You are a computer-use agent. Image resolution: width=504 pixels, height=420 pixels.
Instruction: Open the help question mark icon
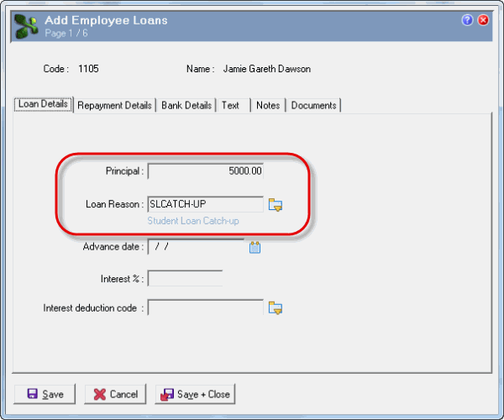(467, 20)
